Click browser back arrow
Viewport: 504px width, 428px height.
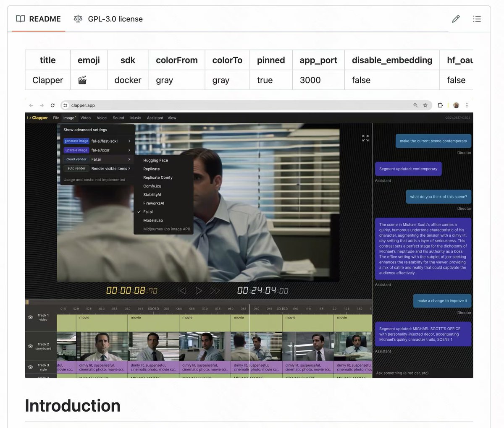click(x=31, y=105)
